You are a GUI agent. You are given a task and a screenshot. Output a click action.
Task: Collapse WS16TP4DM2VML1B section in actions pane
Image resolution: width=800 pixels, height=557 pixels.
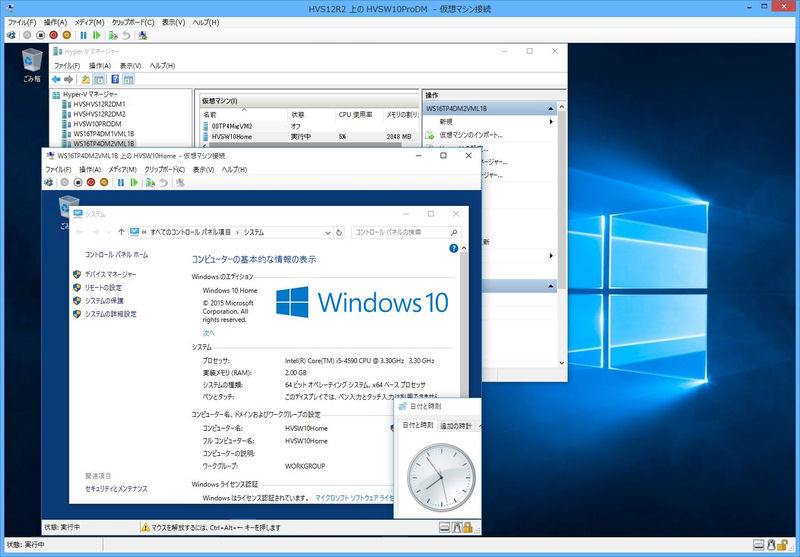tap(551, 109)
